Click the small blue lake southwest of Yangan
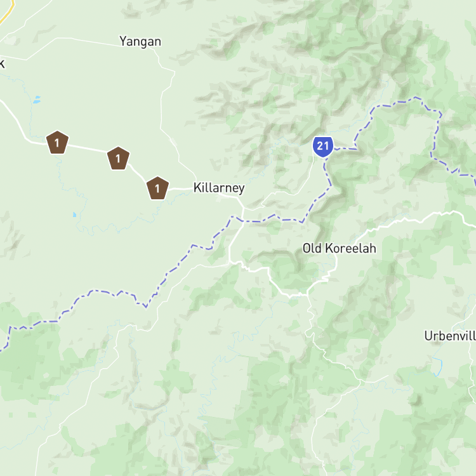This screenshot has height=476, width=476. pos(37,100)
